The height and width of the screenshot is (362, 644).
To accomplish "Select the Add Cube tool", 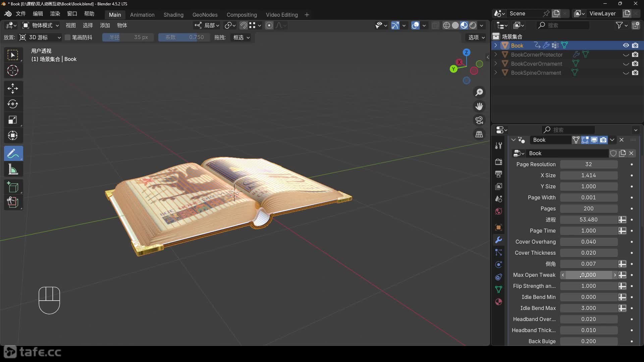I will coord(13,187).
